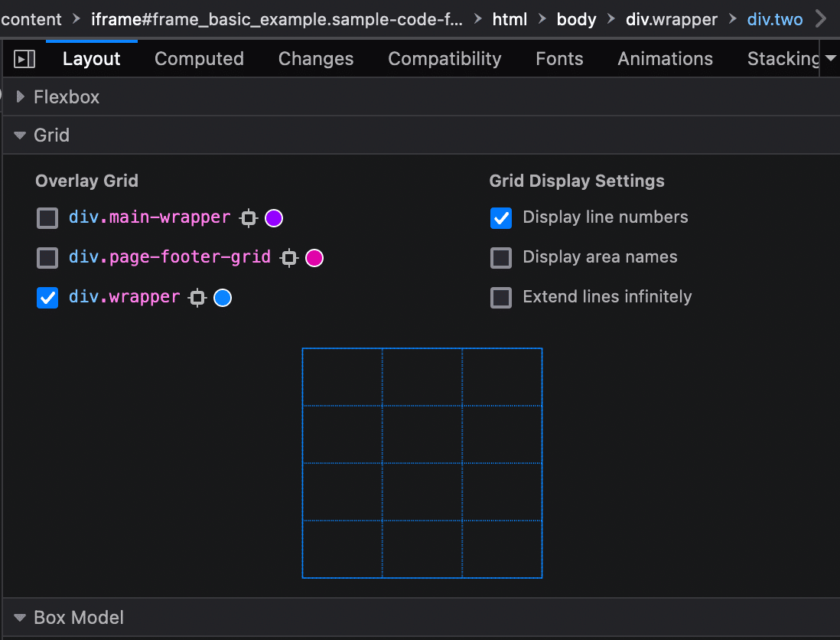This screenshot has height=640, width=840.
Task: Click the div.page-footer-grid node label
Action: pyautogui.click(x=170, y=256)
